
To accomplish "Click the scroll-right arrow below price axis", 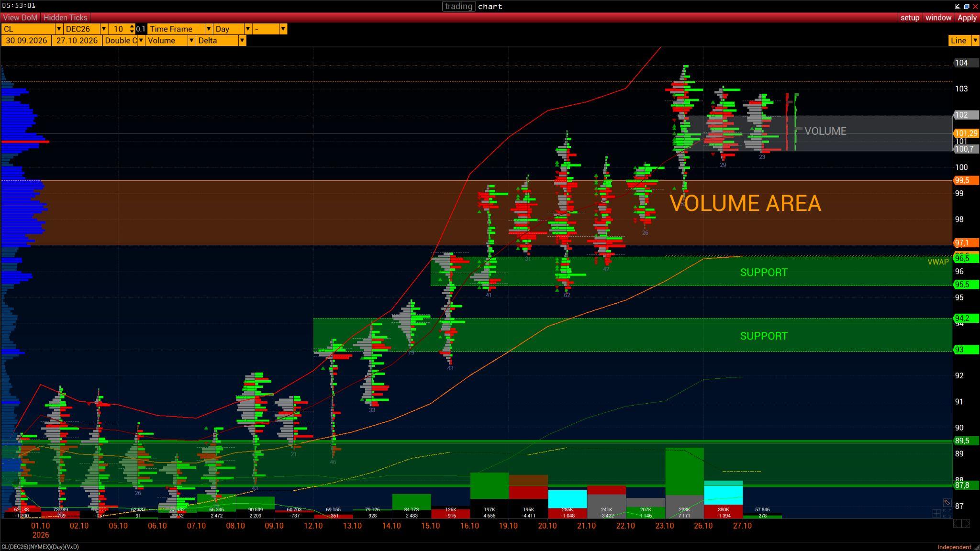I will point(966,524).
